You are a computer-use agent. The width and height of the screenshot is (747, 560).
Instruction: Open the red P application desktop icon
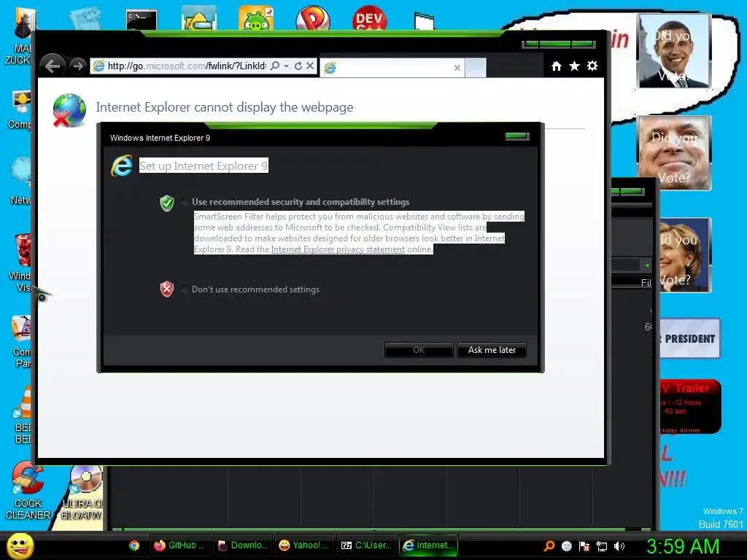tap(313, 18)
